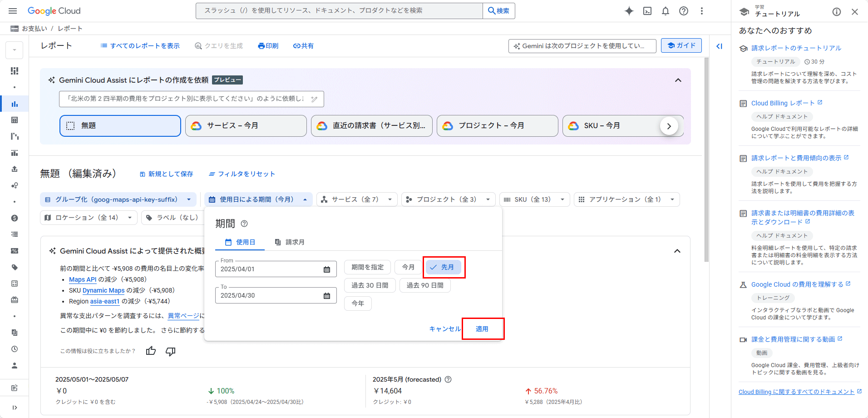Open the notifications bell
This screenshot has width=868, height=418.
666,11
